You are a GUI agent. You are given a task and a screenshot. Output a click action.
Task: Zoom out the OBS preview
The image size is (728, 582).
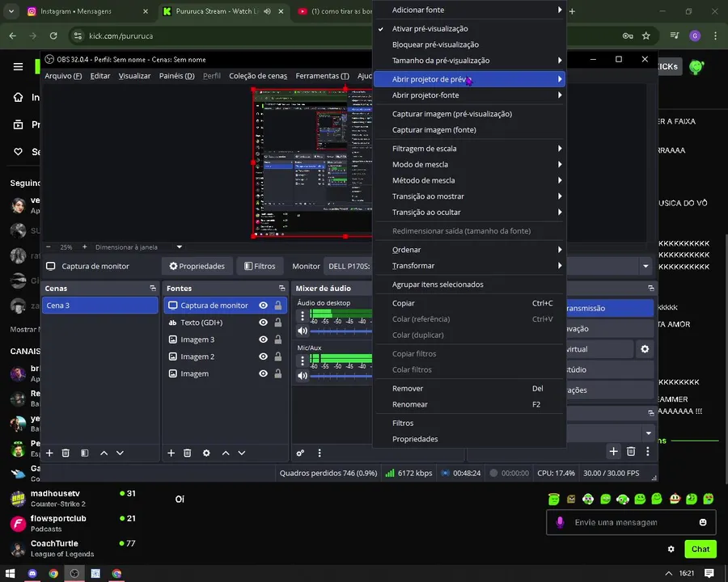point(49,247)
